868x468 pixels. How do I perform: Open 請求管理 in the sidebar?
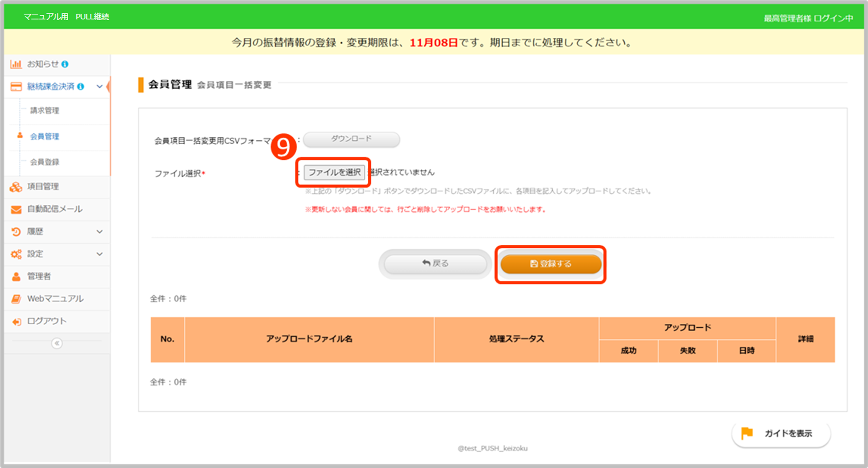[x=45, y=111]
